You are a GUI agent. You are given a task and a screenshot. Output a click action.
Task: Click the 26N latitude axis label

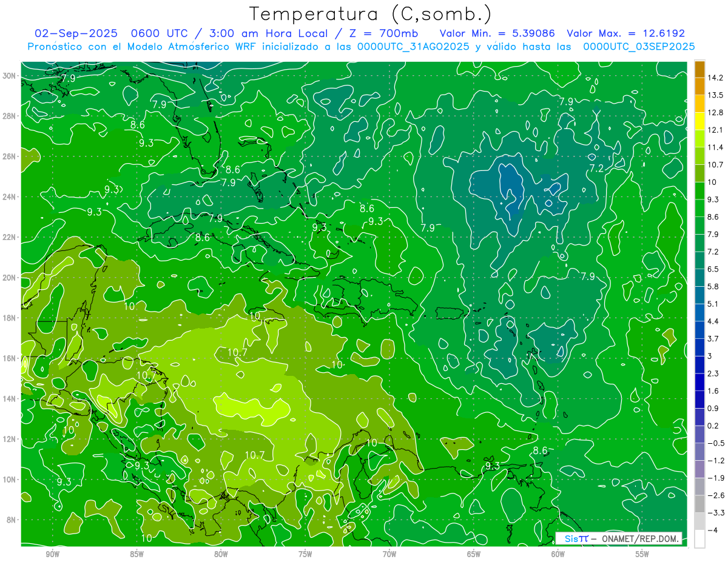9,156
